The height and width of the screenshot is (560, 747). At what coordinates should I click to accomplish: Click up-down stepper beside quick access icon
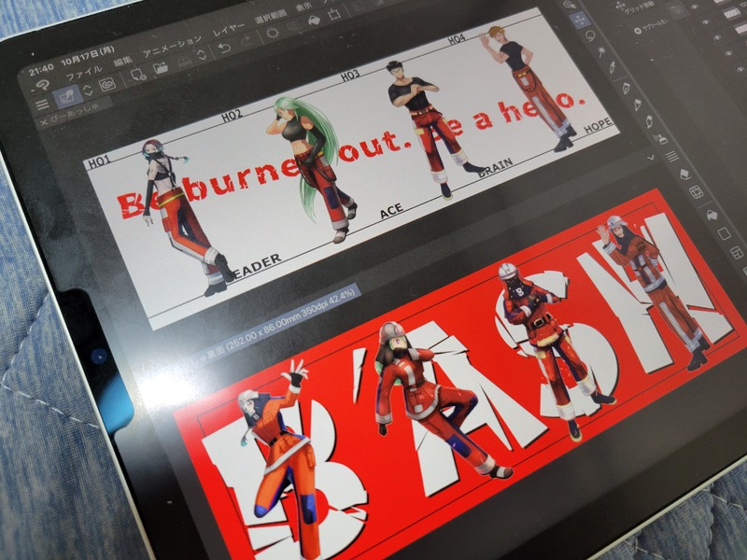pos(88,90)
